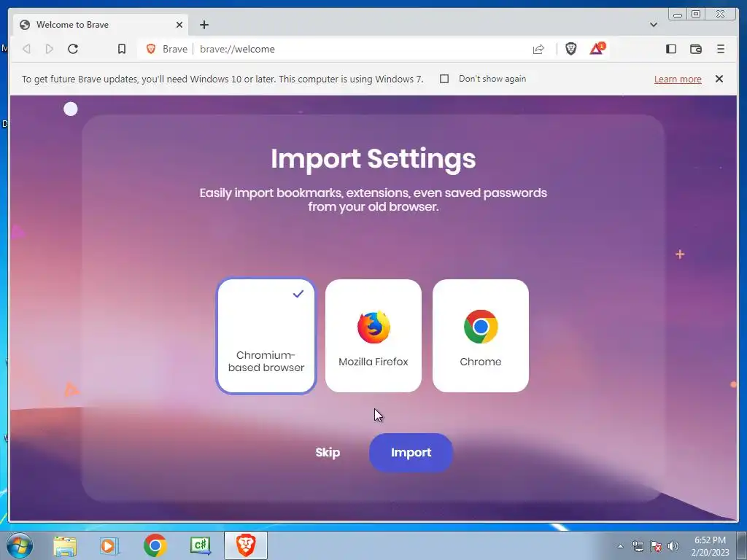747x560 pixels.
Task: Open Windows Explorer from the taskbar
Action: point(65,545)
